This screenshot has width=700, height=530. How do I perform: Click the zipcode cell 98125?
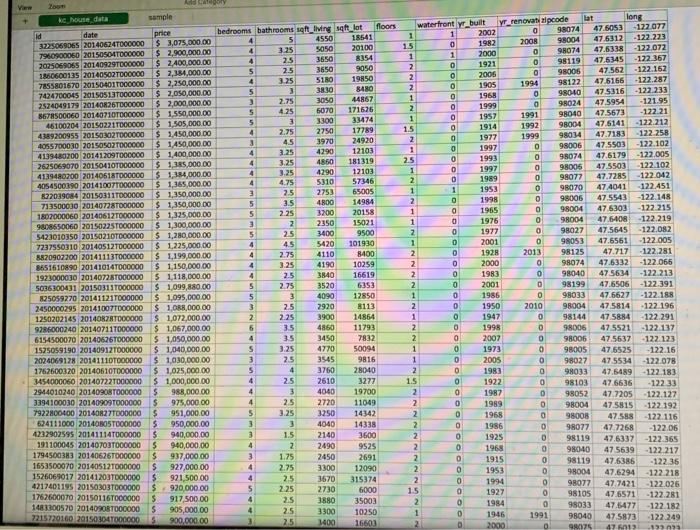[x=566, y=252]
